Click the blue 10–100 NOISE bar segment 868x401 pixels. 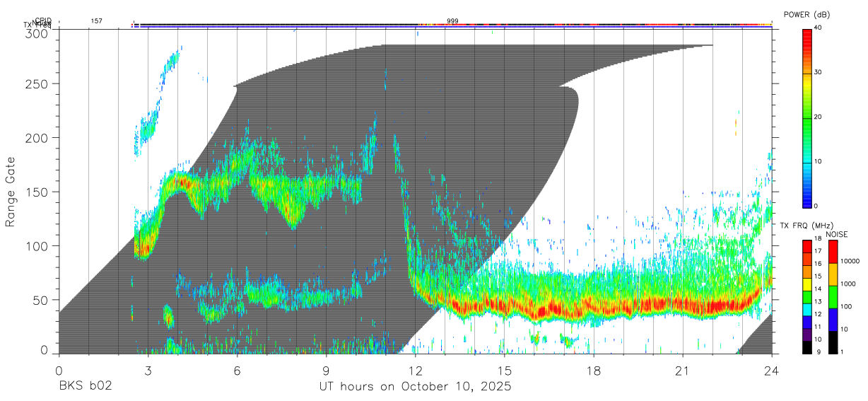click(833, 319)
